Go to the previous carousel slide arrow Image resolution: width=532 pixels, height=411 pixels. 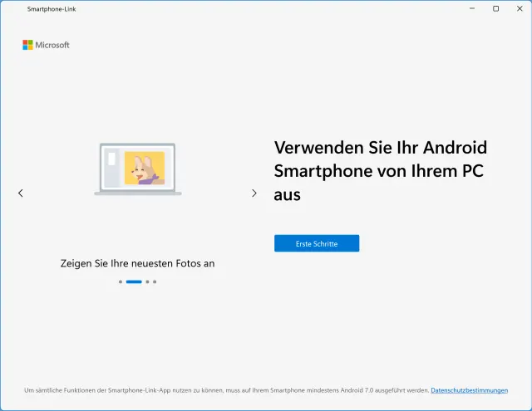(x=21, y=193)
